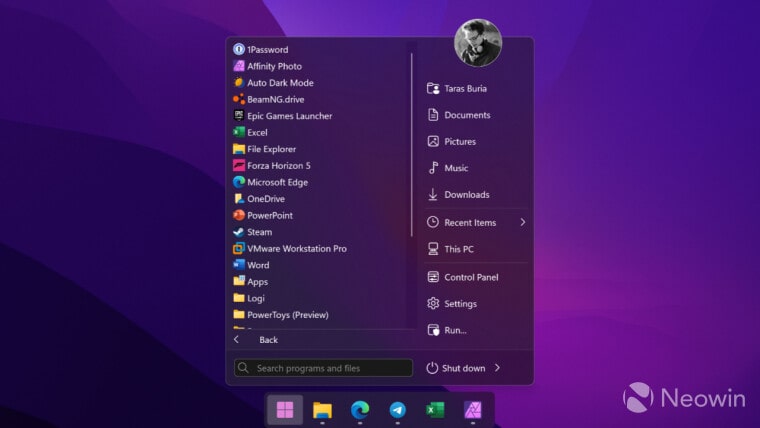
Task: Launch Forza Horizon 5 icon
Action: [238, 166]
